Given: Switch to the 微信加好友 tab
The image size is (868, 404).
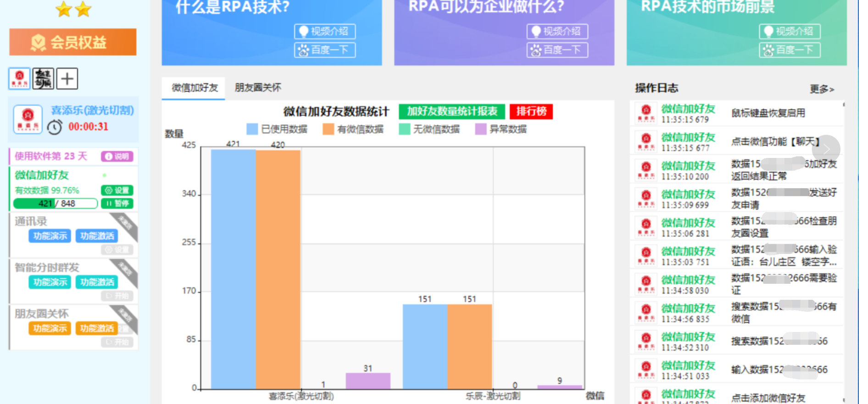Looking at the screenshot, I should click(x=195, y=88).
